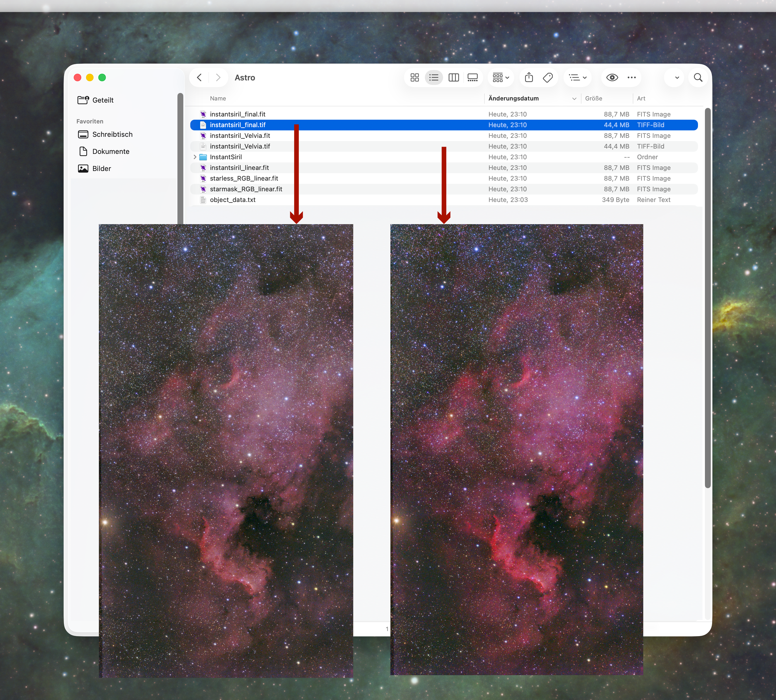
Task: Select the file instantsiril_final.tif
Action: click(444, 125)
